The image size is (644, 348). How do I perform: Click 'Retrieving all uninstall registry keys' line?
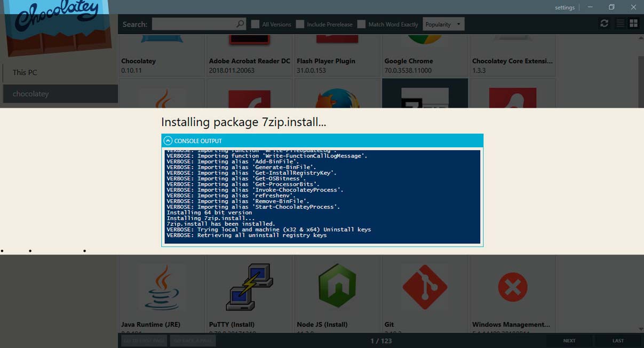[247, 235]
